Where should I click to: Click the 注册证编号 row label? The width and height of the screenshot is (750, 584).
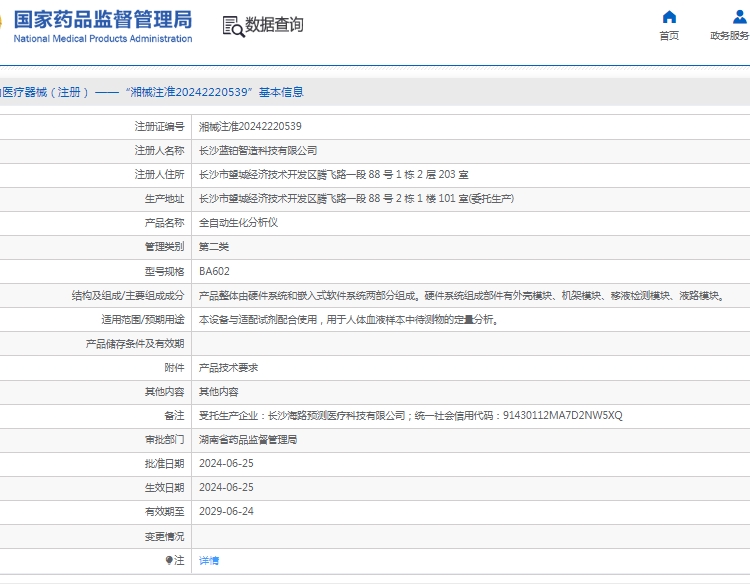point(159,126)
